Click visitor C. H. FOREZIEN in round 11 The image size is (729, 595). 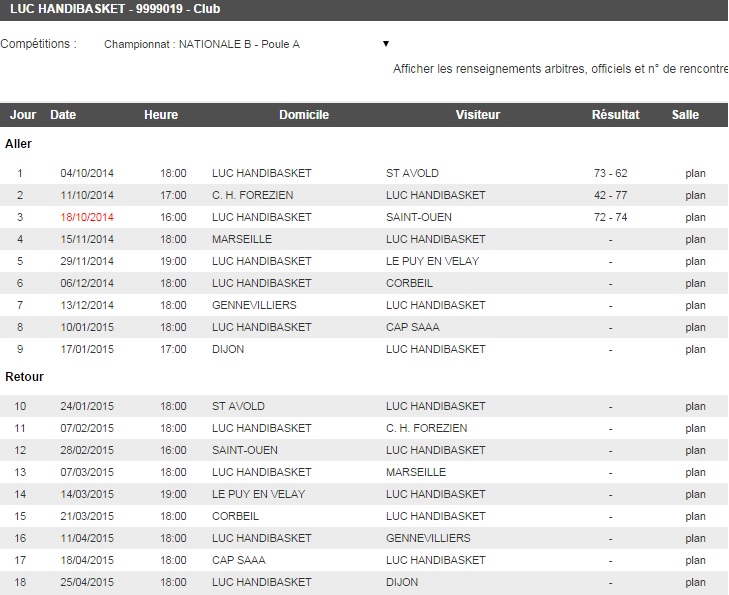tap(426, 428)
